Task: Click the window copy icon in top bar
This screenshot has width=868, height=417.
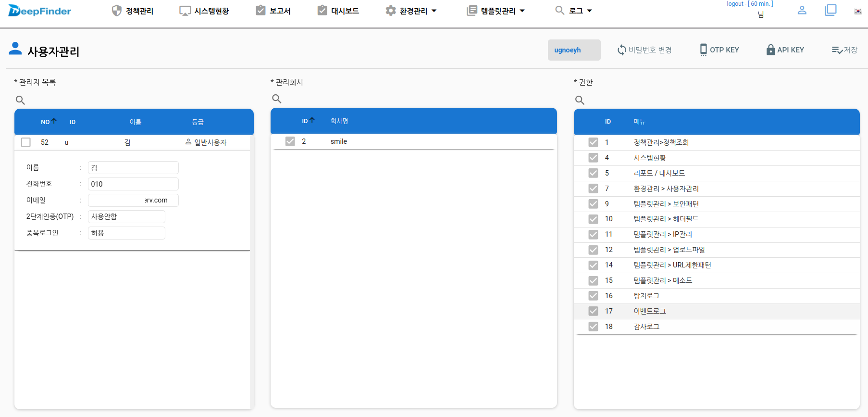Action: 831,10
